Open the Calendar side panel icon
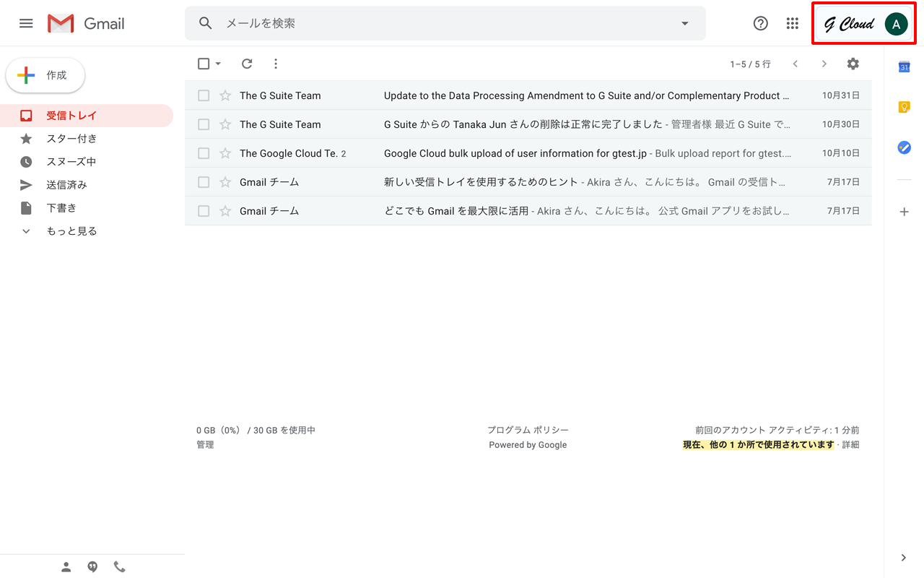The height and width of the screenshot is (578, 924). pyautogui.click(x=904, y=66)
